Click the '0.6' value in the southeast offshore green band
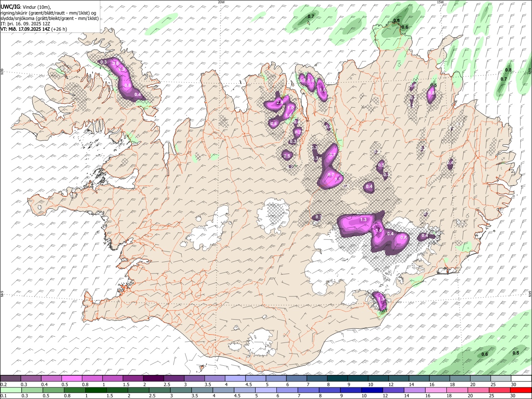 (x=485, y=354)
